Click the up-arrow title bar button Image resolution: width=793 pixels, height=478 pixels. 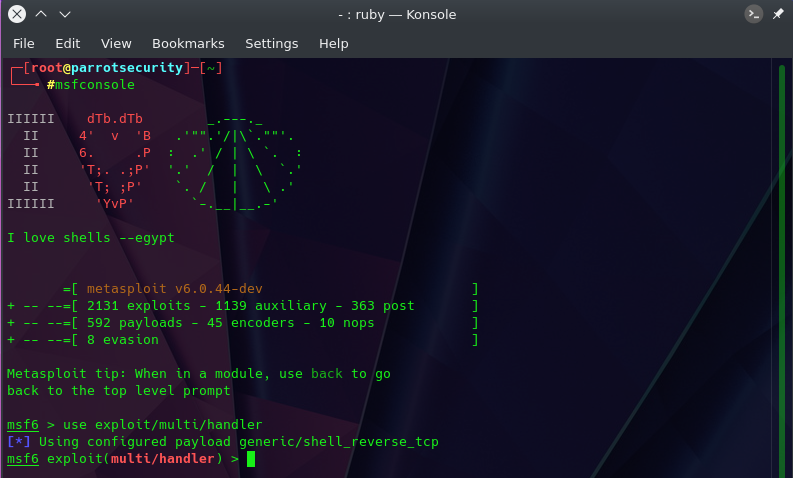(x=41, y=14)
